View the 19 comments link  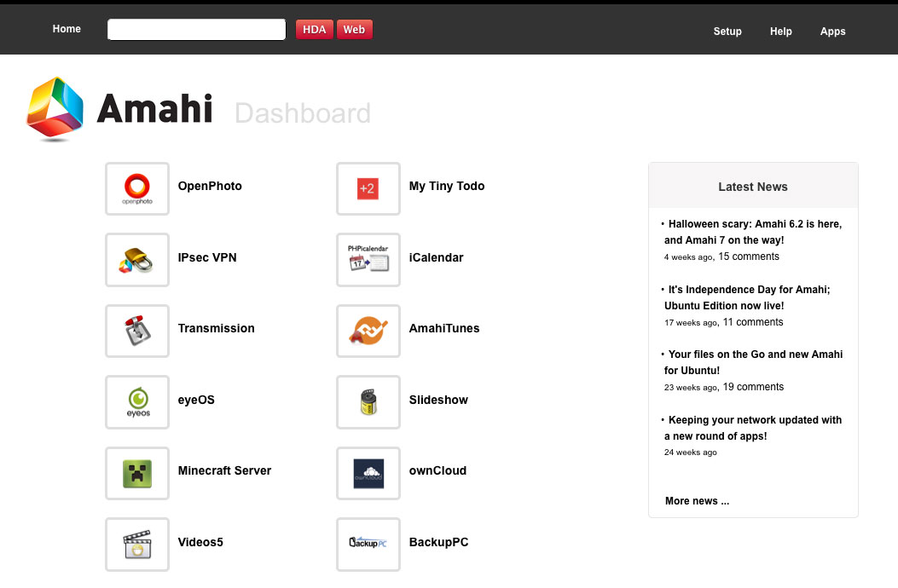753,387
